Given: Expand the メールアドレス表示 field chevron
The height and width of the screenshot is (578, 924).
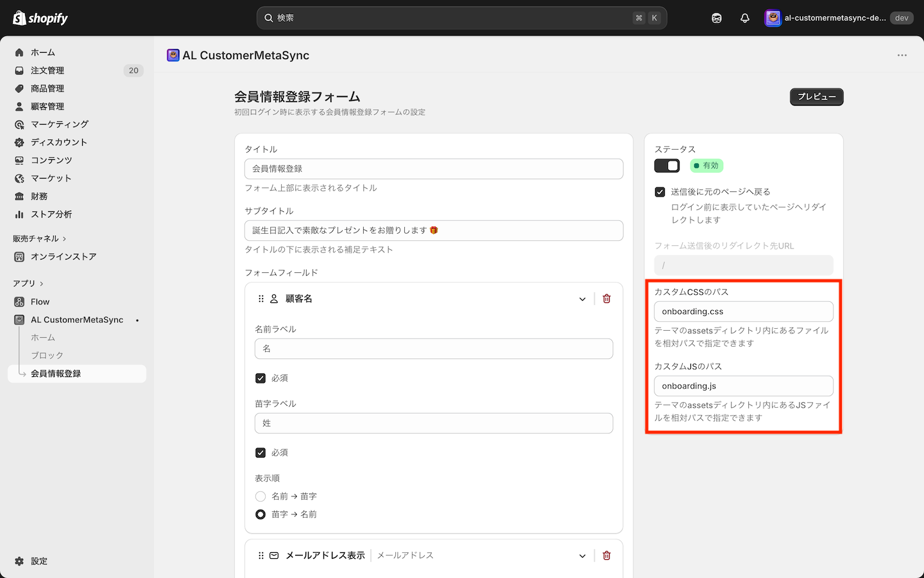Looking at the screenshot, I should [582, 556].
